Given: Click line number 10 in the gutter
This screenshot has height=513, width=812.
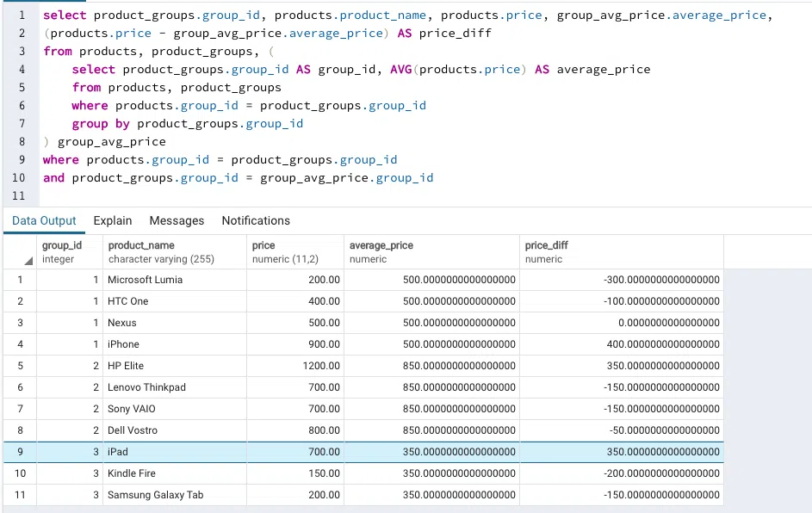Looking at the screenshot, I should coord(19,178).
